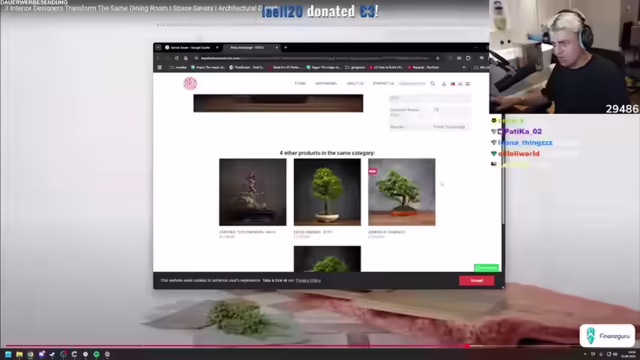Open the ABOUT US menu item
The width and height of the screenshot is (640, 360).
pyautogui.click(x=355, y=84)
